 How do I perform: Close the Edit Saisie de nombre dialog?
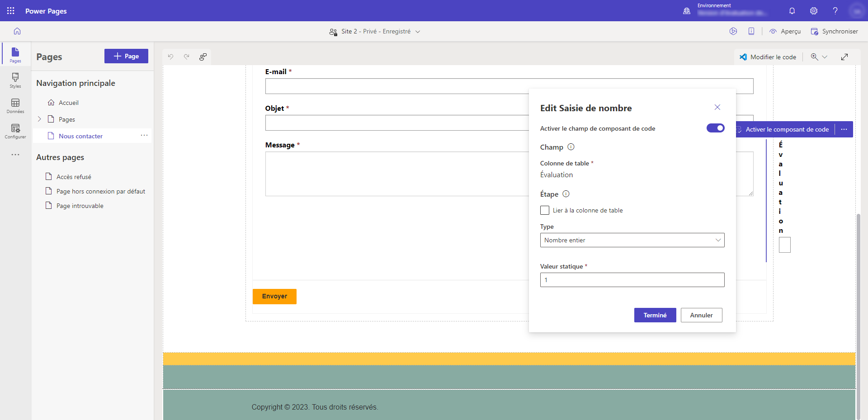(717, 107)
